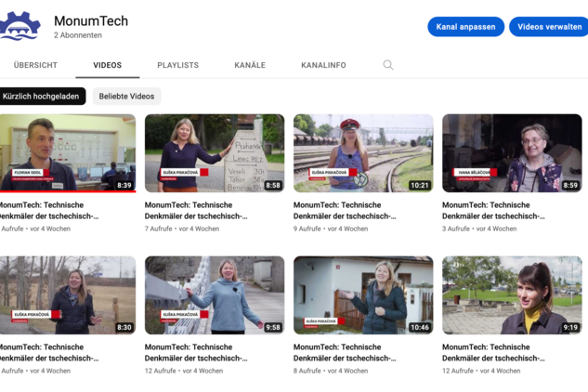The image size is (588, 392).
Task: Click the MonumTech channel logo avatar
Action: click(x=20, y=26)
